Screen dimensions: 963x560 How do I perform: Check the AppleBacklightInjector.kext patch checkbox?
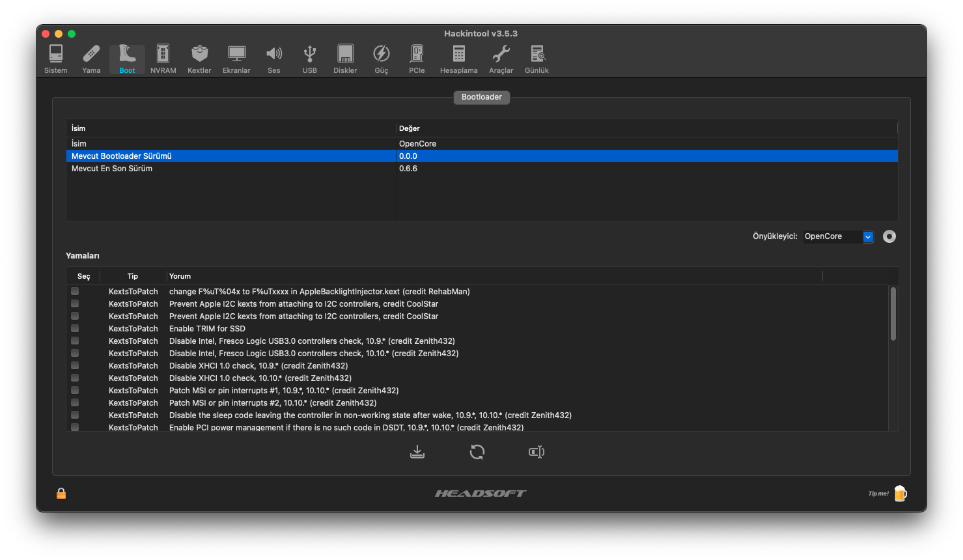click(75, 291)
